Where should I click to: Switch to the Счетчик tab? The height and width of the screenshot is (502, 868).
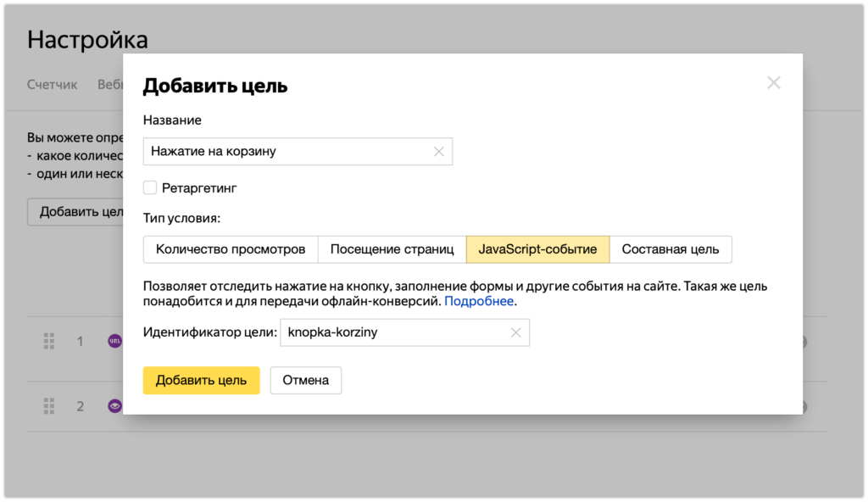53,85
